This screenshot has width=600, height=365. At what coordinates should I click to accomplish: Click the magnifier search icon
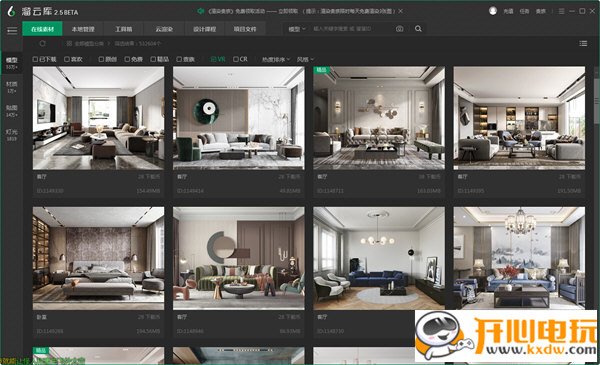418,29
